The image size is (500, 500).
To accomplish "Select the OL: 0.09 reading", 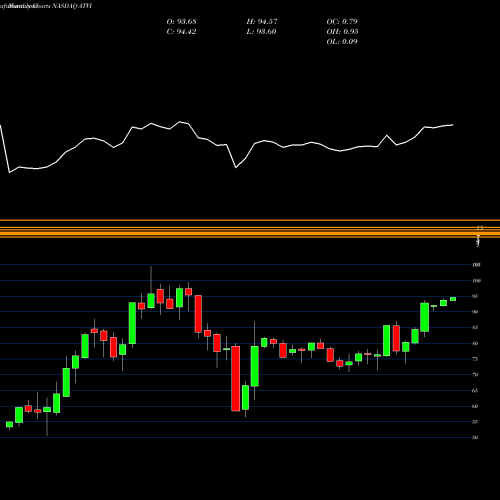I will [x=342, y=42].
